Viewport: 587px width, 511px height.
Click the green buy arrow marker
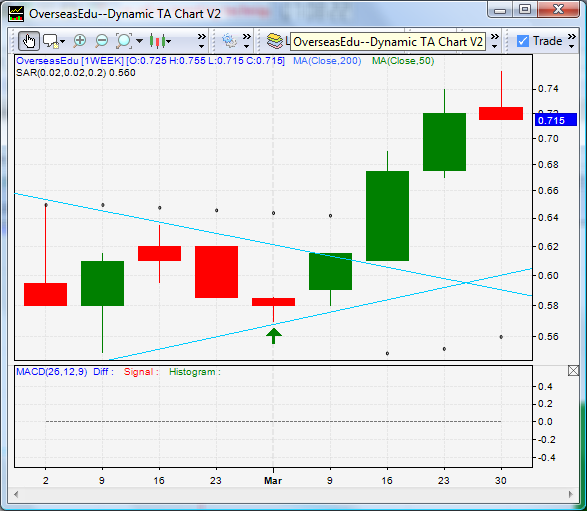274,336
